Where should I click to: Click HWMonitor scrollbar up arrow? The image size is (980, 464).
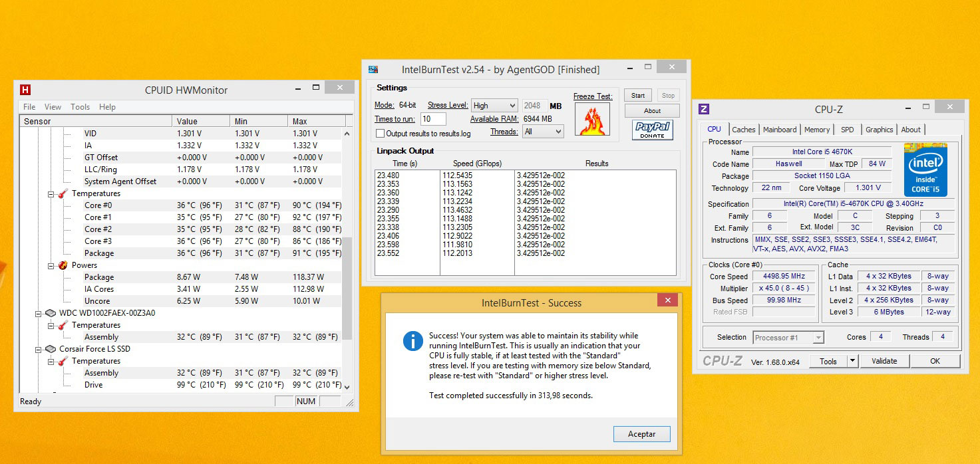pyautogui.click(x=347, y=134)
